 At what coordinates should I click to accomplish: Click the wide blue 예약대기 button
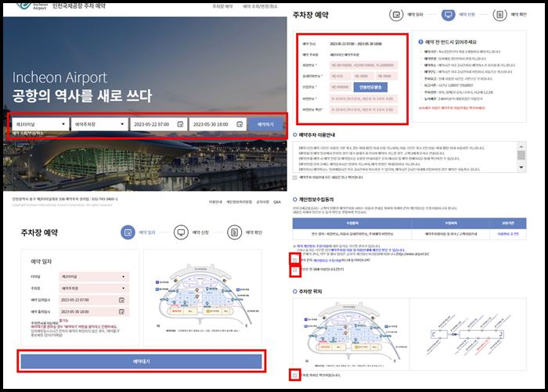pyautogui.click(x=142, y=361)
